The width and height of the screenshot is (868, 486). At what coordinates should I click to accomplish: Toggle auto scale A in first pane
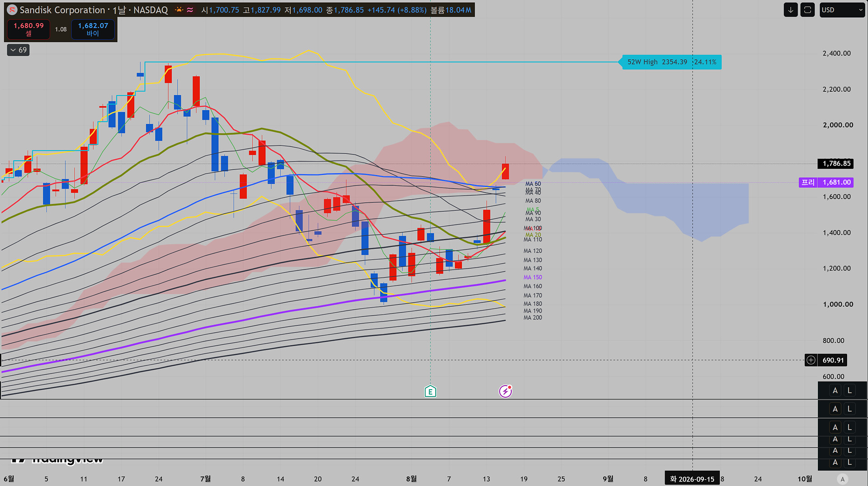click(x=835, y=391)
